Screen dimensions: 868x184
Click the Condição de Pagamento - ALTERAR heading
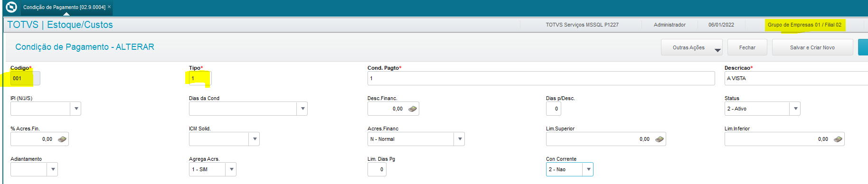click(85, 47)
